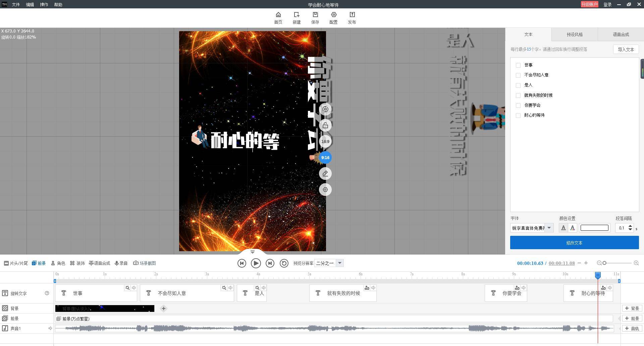Click total duration 00:00:11.08 link
Viewport: 644px width, 346px height.
562,263
